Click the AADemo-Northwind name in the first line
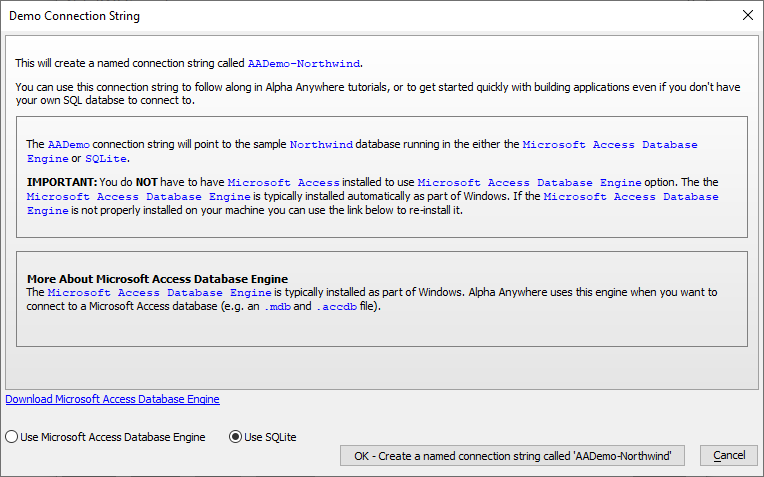764x477 pixels. [x=304, y=64]
